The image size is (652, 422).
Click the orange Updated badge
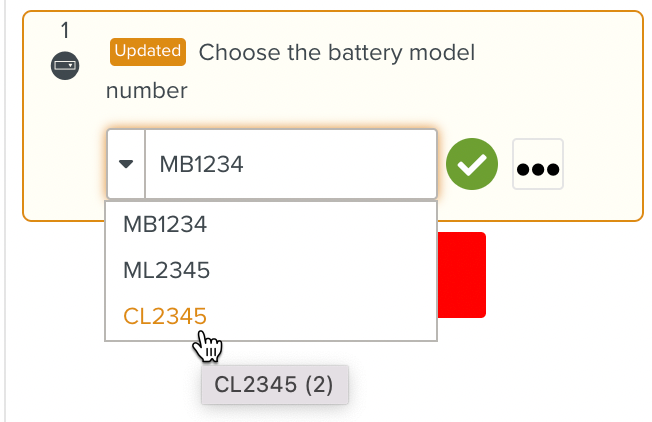click(x=148, y=51)
